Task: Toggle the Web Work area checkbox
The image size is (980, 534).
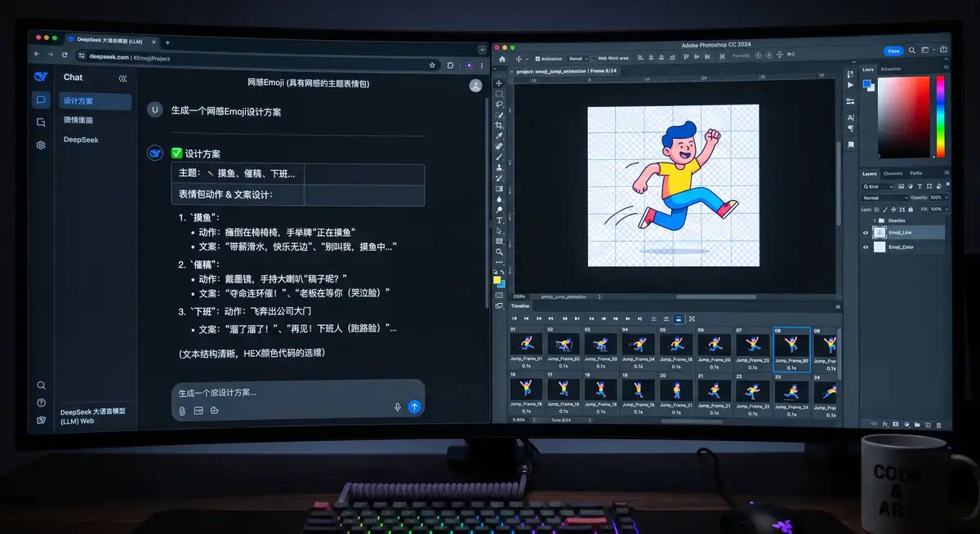Action: pyautogui.click(x=594, y=58)
